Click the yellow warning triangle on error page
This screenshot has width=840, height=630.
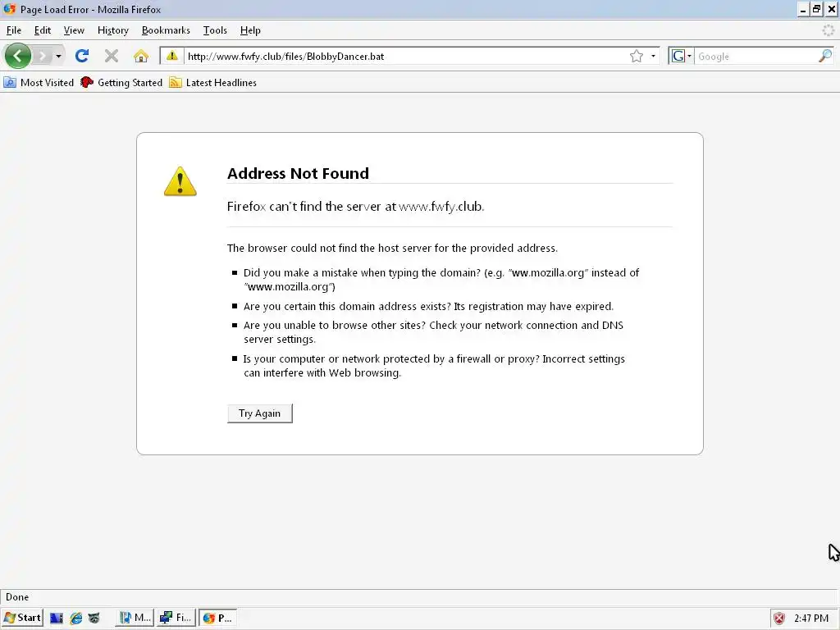[x=180, y=181]
